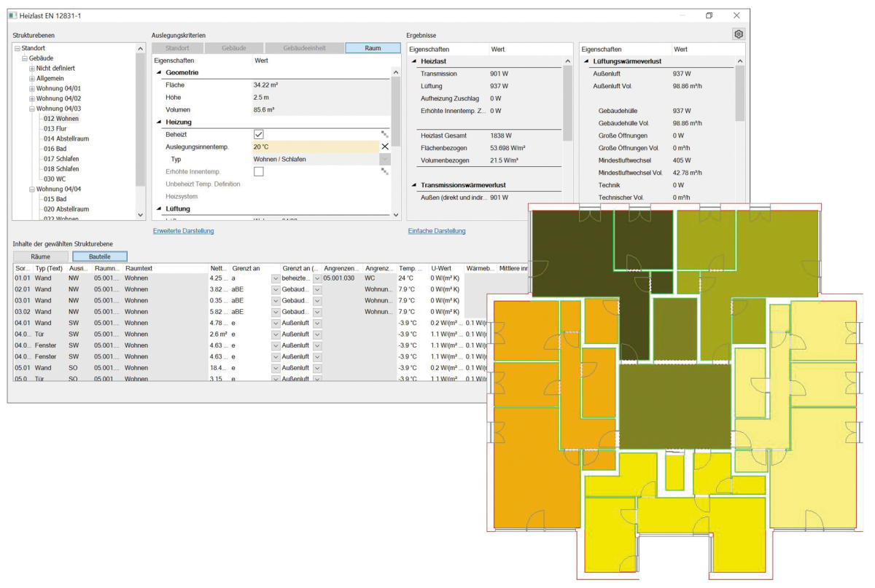
Task: Select 016 Bad in the structure tree
Action: coord(55,148)
